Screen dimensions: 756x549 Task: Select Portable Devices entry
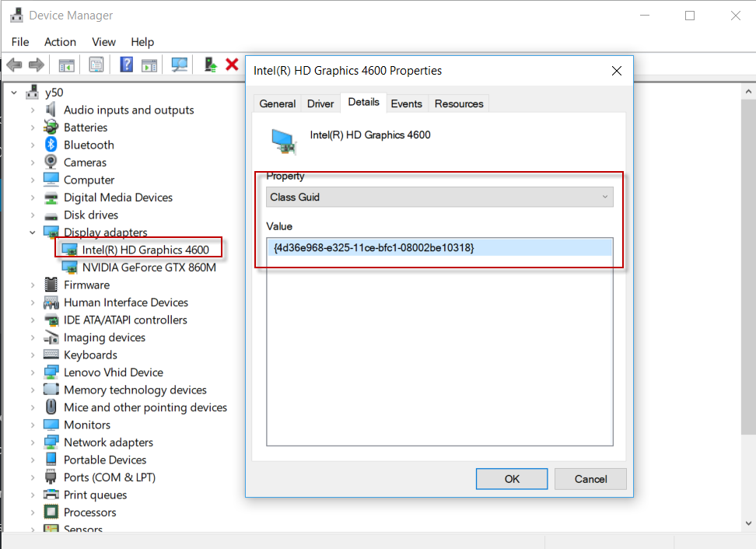tap(105, 460)
